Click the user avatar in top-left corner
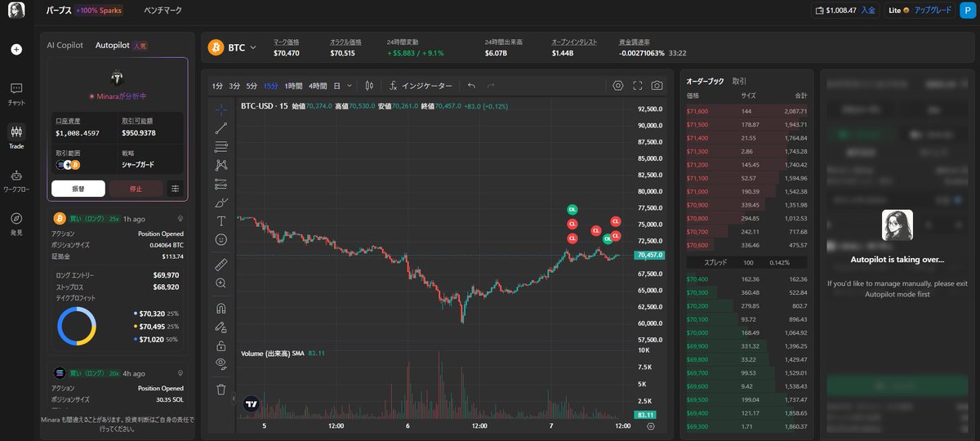This screenshot has width=980, height=441. point(16,11)
